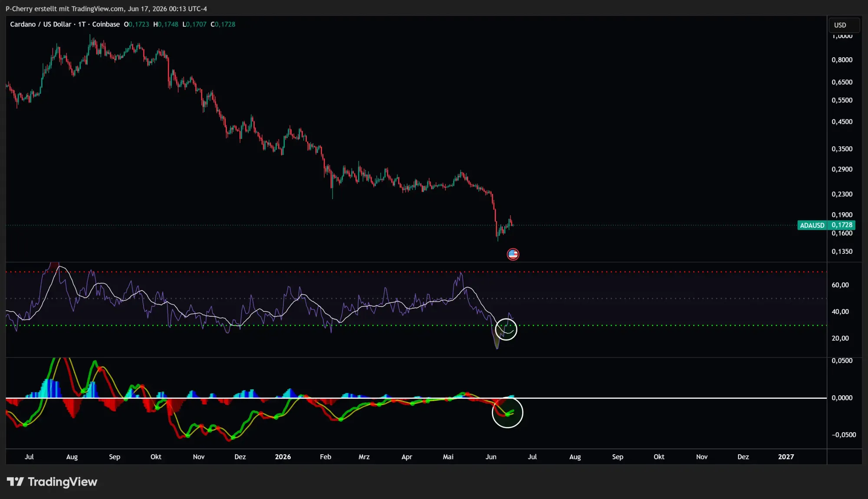Click the RSI 20,00 axis label

point(840,338)
